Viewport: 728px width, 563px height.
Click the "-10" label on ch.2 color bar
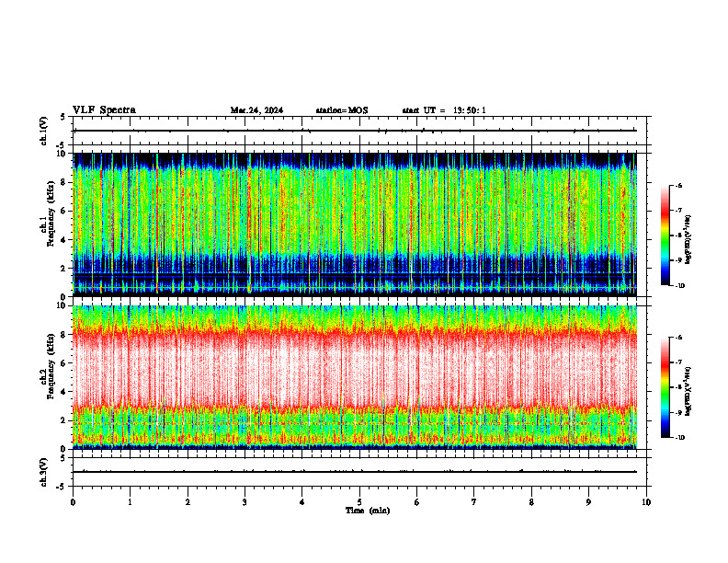[679, 437]
